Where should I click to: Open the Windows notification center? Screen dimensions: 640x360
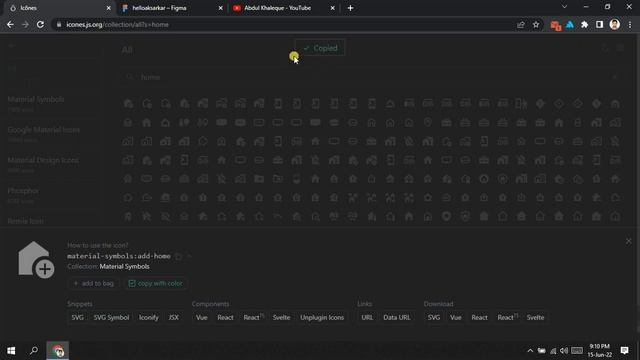pyautogui.click(x=624, y=351)
